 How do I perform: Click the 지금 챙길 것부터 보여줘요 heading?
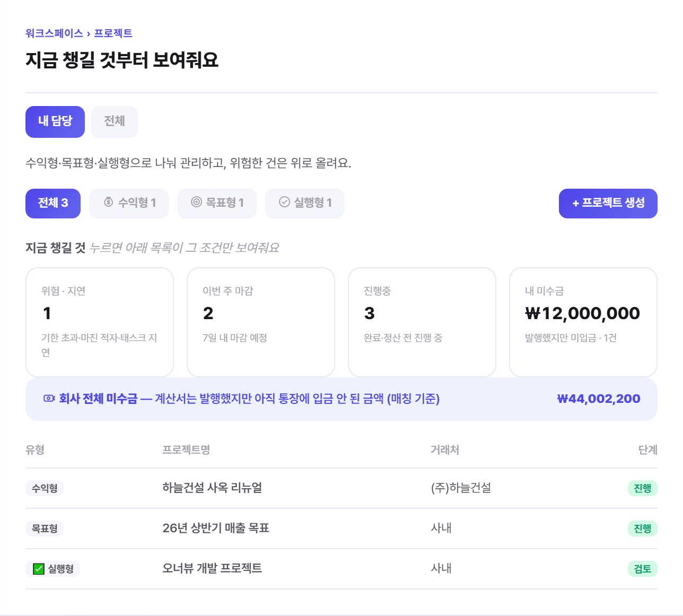122,60
